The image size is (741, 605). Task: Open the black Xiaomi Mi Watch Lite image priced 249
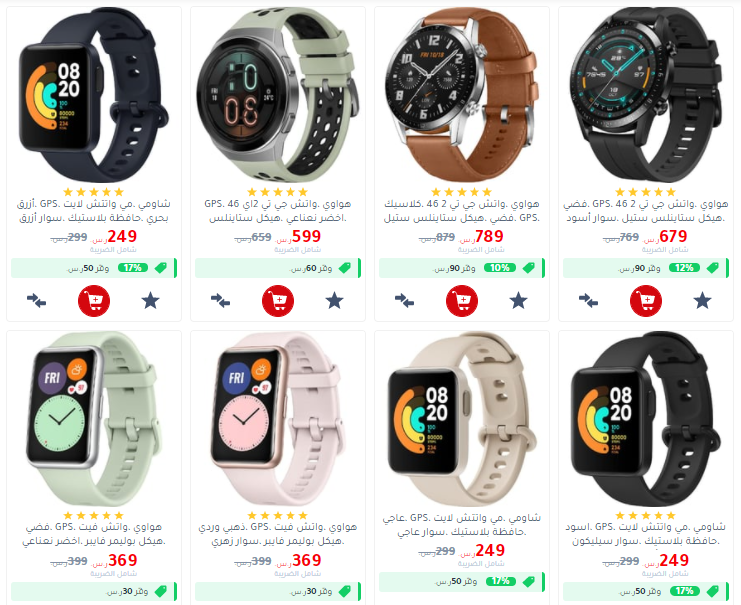(x=646, y=419)
